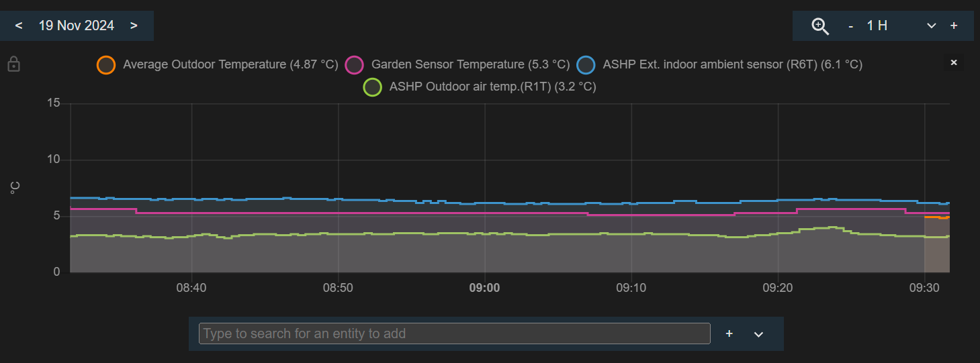Open the 19 Nov 2024 date picker

click(77, 25)
